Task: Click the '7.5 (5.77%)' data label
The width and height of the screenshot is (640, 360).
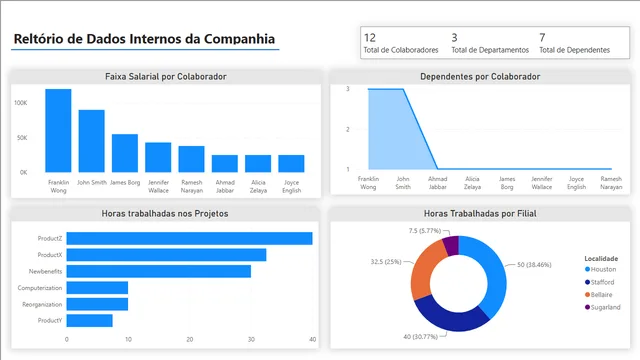Action: click(424, 231)
